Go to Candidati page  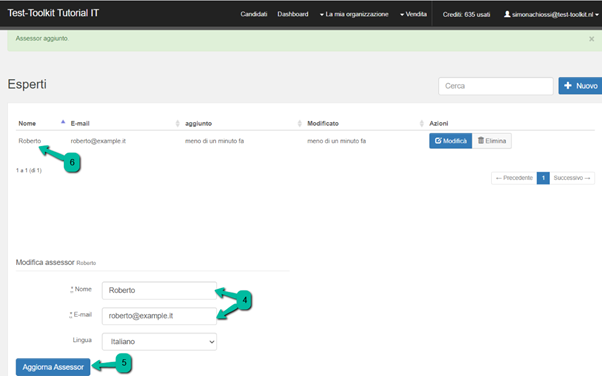254,14
